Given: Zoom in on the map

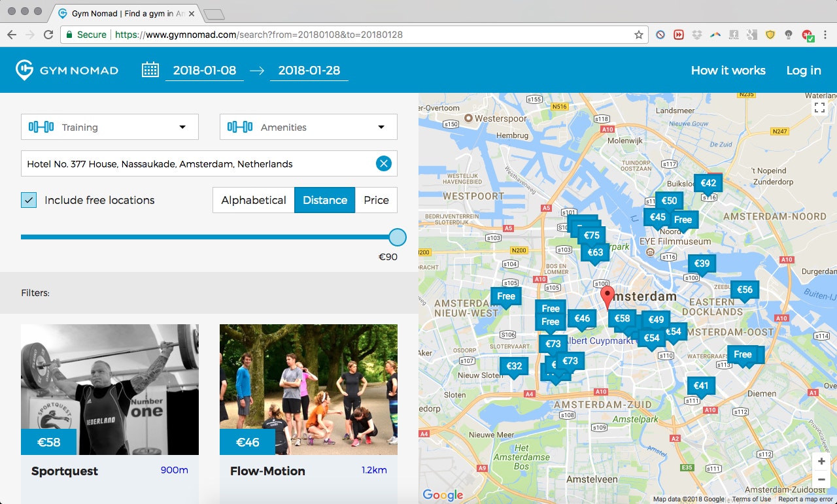Looking at the screenshot, I should pos(821,461).
